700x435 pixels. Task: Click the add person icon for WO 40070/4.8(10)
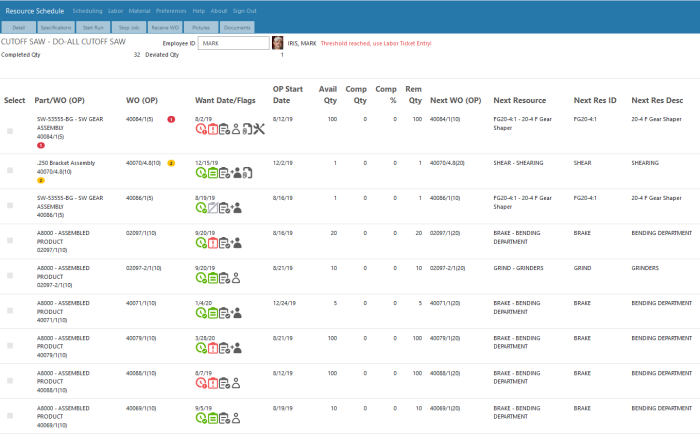coord(236,173)
